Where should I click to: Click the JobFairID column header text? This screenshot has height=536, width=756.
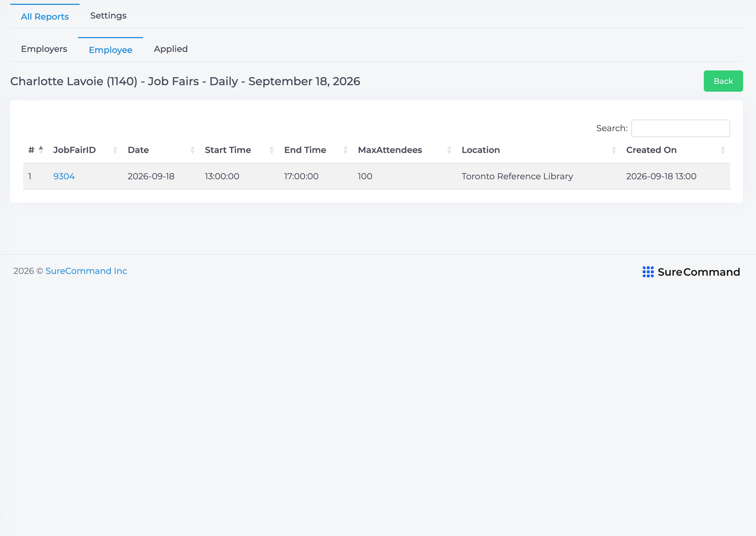click(75, 150)
